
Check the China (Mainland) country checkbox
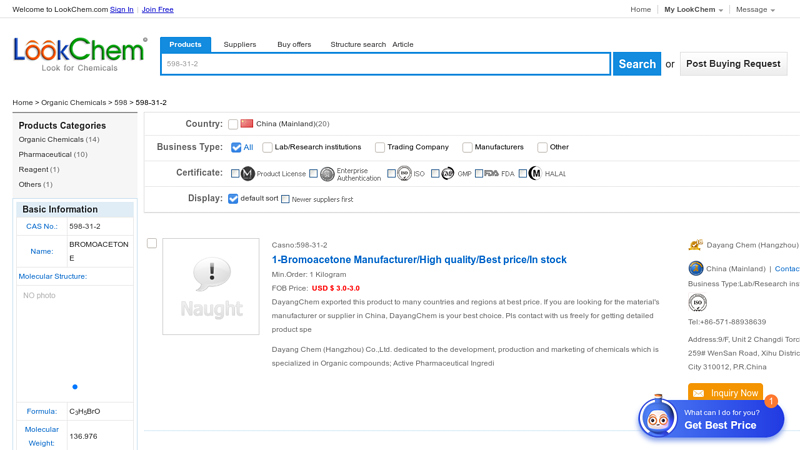233,124
